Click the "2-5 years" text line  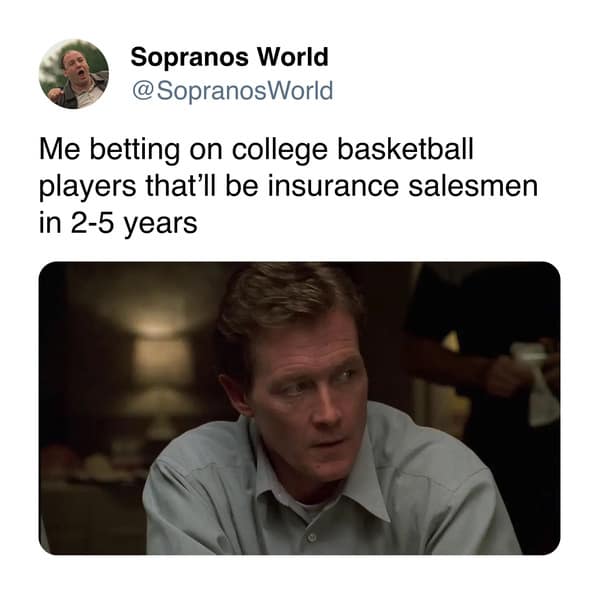pyautogui.click(x=118, y=223)
